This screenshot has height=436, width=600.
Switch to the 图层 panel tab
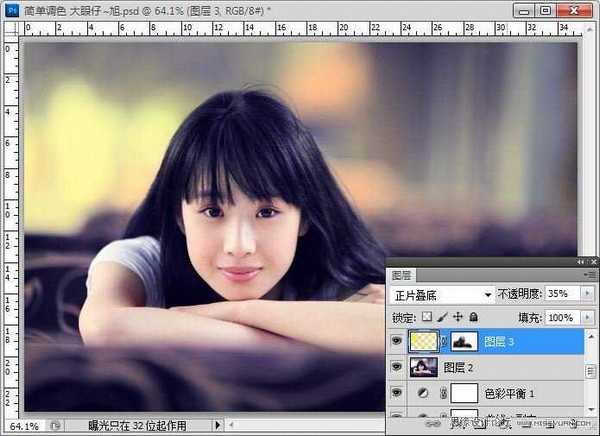pyautogui.click(x=401, y=273)
